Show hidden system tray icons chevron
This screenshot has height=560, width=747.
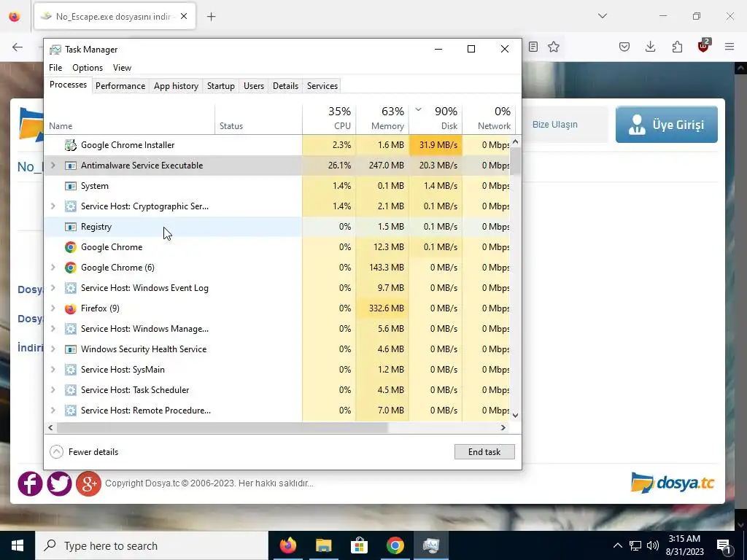pos(617,545)
